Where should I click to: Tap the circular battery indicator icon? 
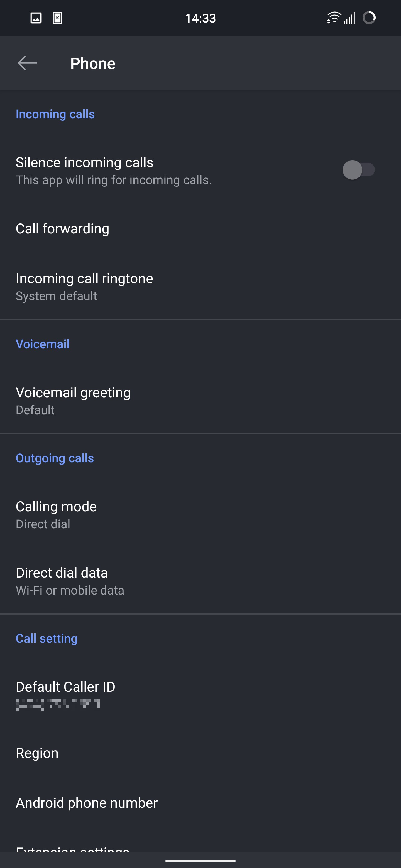tap(369, 18)
